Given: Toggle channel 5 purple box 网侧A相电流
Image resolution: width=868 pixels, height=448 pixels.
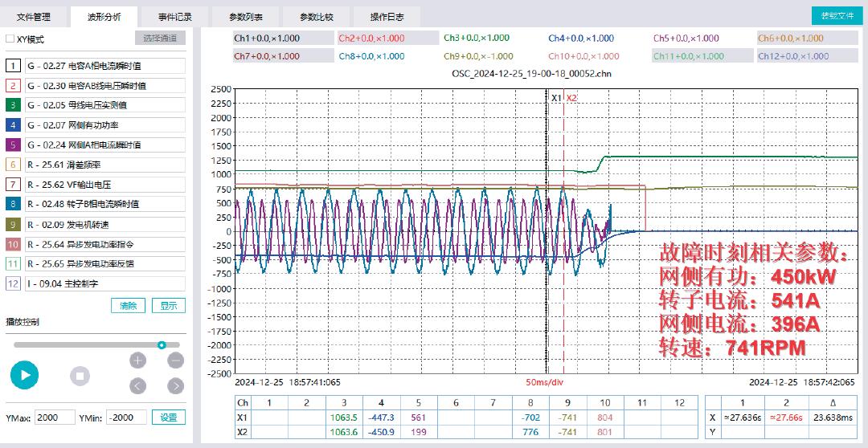Looking at the screenshot, I should click(x=13, y=145).
